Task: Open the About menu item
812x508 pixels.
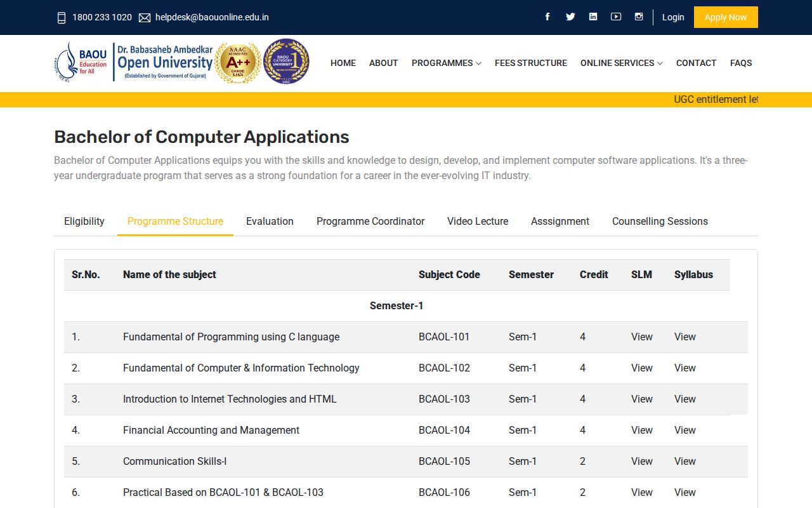Action: [384, 63]
